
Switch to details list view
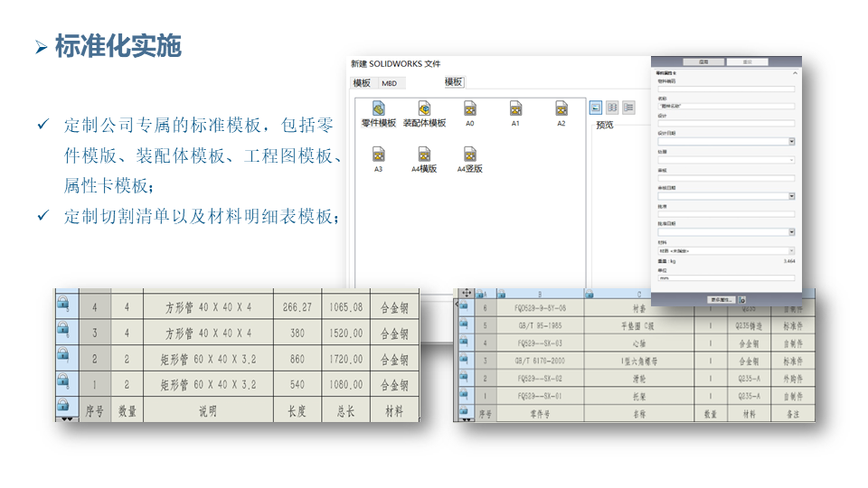click(x=627, y=108)
